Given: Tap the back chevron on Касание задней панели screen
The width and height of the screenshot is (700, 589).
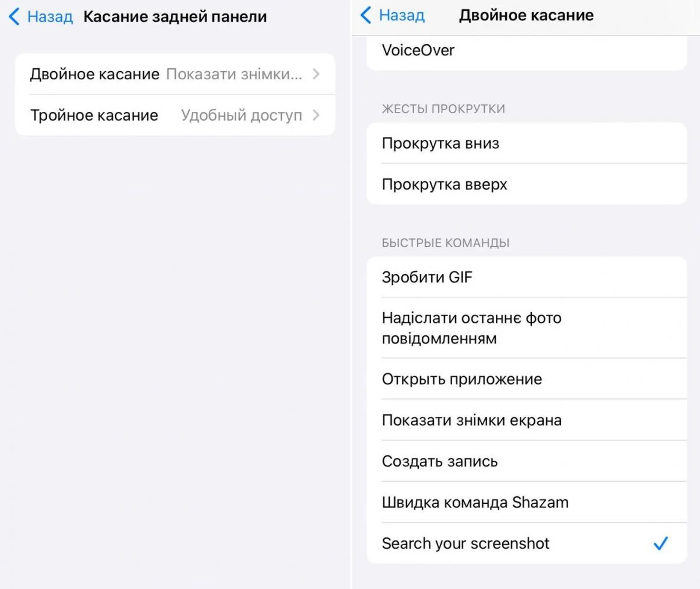Looking at the screenshot, I should tap(14, 16).
